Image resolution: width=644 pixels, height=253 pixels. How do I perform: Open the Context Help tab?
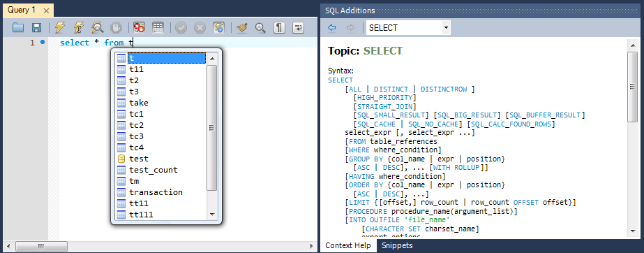[348, 245]
